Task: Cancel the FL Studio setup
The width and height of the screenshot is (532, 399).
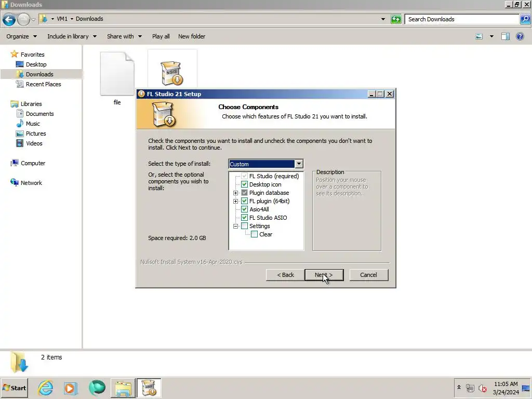Action: click(368, 275)
